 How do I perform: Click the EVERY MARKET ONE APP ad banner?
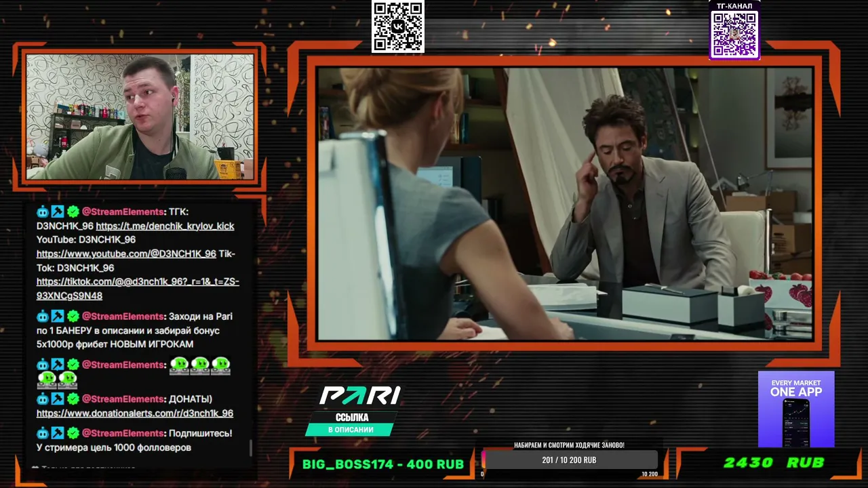[796, 409]
